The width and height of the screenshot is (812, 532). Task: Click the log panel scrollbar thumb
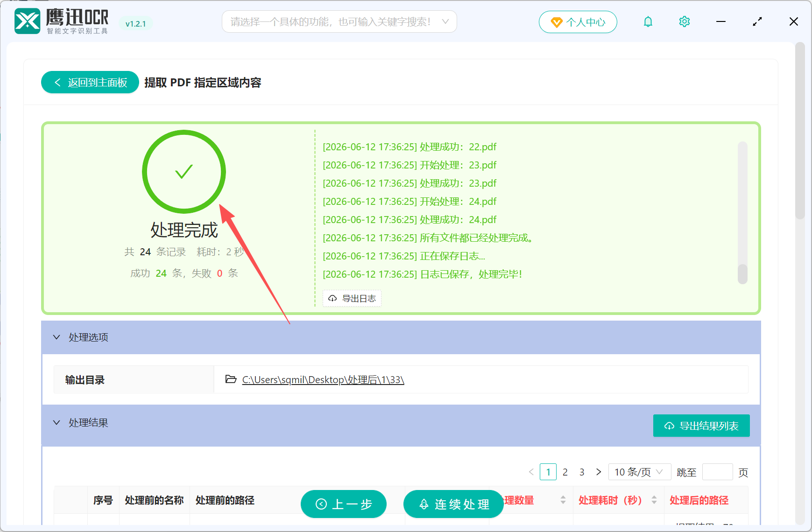coord(742,274)
